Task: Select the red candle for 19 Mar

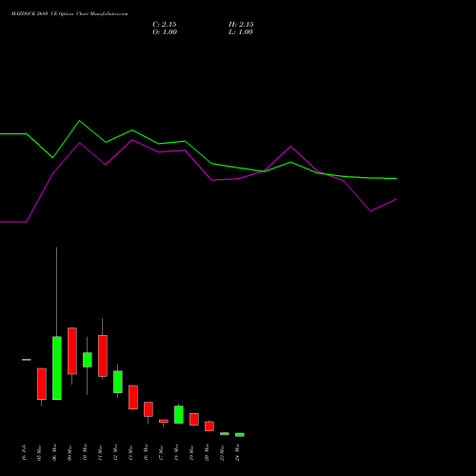Action: (x=194, y=419)
